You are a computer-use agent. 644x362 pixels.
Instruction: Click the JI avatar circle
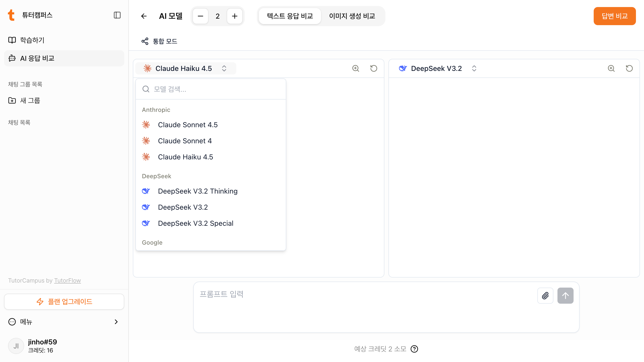[16, 346]
